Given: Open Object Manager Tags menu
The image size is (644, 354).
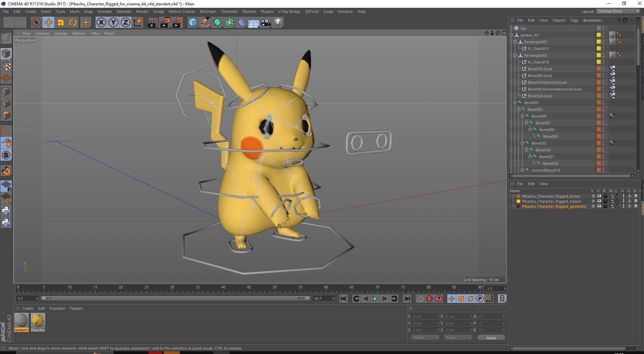Looking at the screenshot, I should (x=574, y=20).
